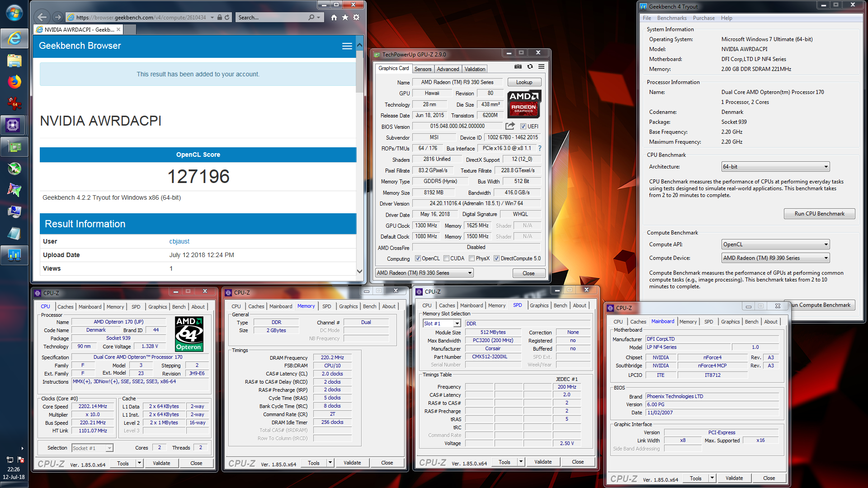Expand Tools dropdown arrow in SPD window
The height and width of the screenshot is (488, 868).
coord(521,462)
